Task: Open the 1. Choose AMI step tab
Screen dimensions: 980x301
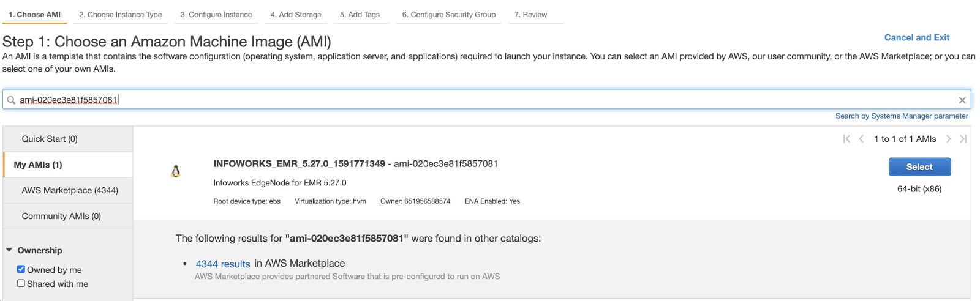Action: (x=34, y=15)
